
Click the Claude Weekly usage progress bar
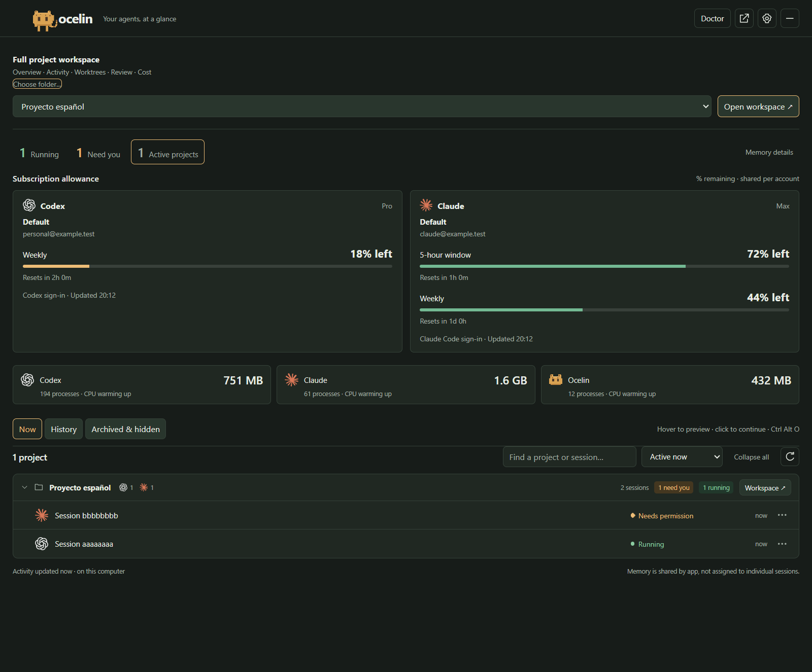click(604, 310)
